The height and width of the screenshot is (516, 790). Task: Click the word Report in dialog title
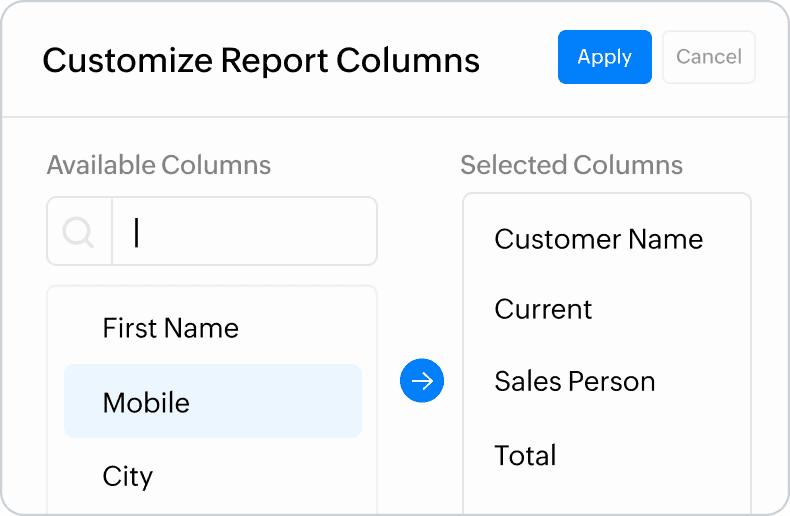tap(273, 60)
